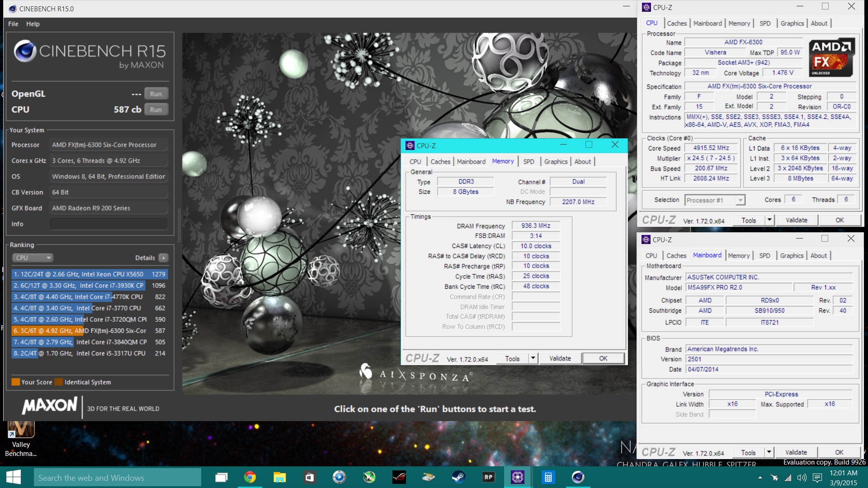868x488 pixels.
Task: Click the AMD FX Unlocked logo
Action: 831,58
